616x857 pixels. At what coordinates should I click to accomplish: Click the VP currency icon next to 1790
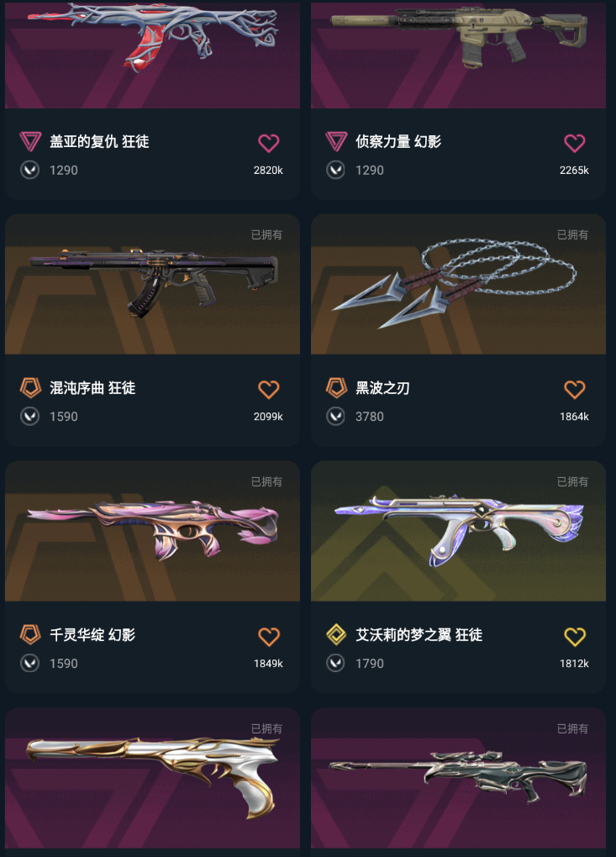click(x=335, y=664)
